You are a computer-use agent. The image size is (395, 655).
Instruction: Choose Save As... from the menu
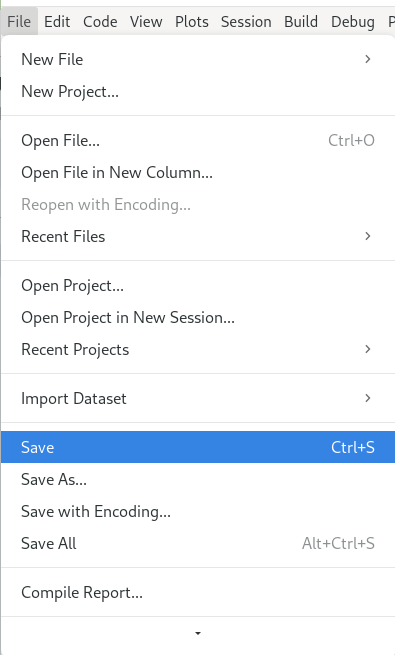pos(198,479)
